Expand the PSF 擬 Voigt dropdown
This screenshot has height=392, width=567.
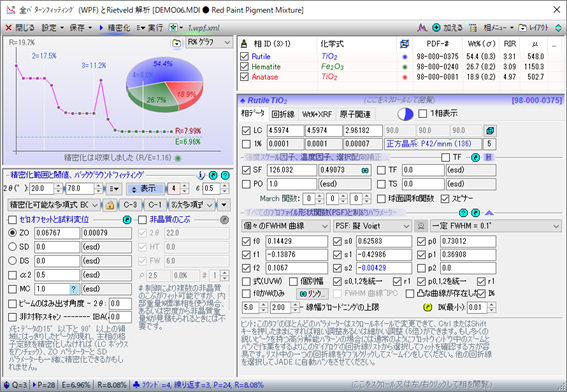click(x=372, y=226)
